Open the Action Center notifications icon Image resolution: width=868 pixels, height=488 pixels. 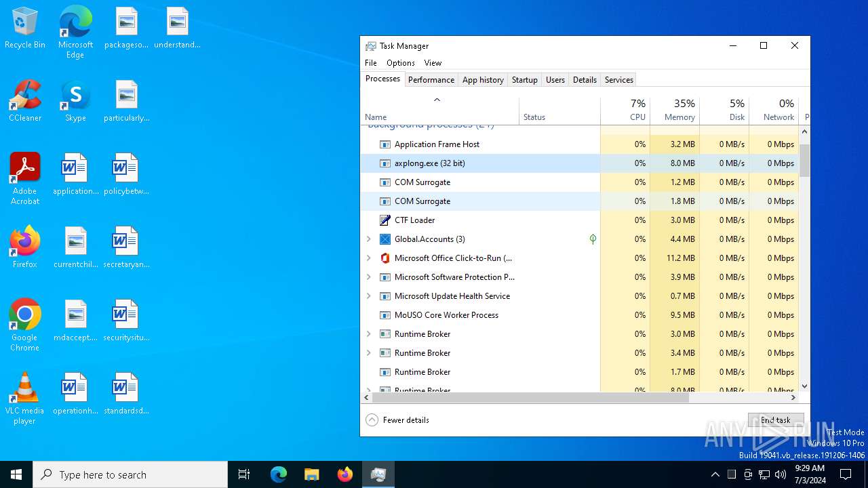(846, 474)
